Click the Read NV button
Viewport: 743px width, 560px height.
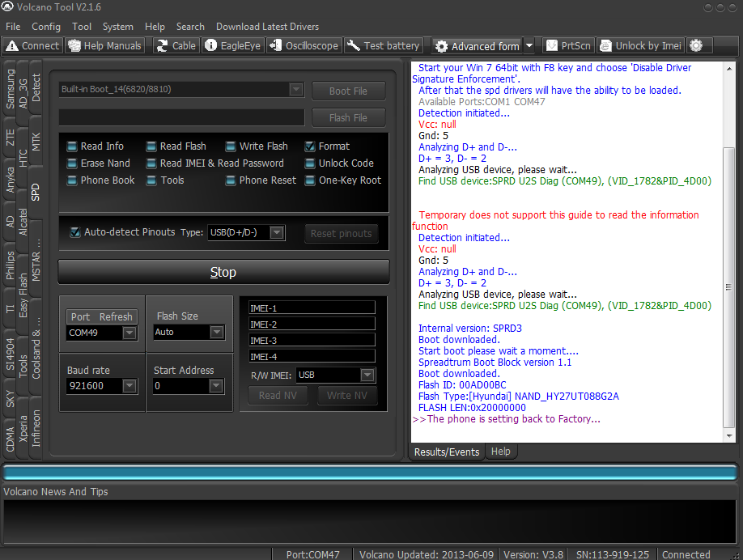coord(278,395)
